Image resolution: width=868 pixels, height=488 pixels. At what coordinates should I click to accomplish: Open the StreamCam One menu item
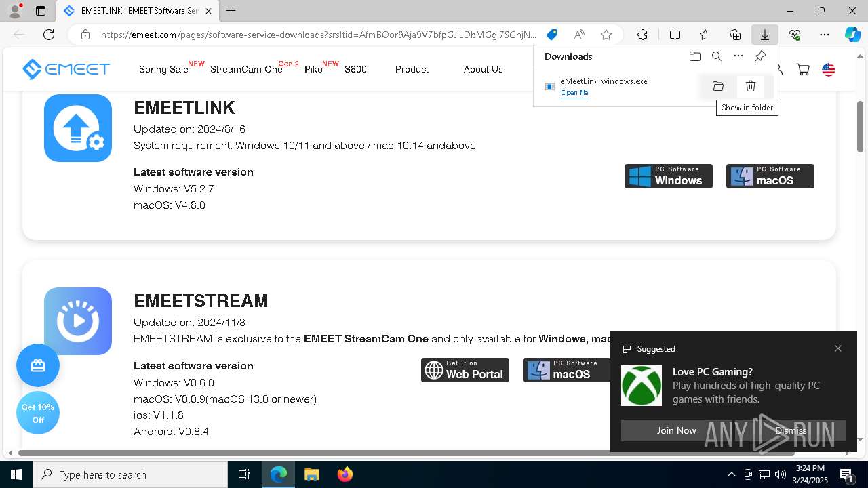pos(246,69)
